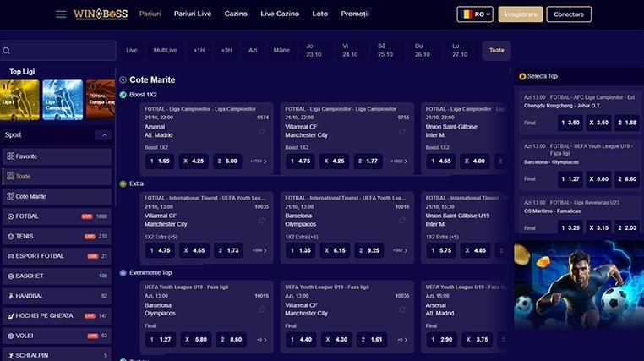Select FOTBAL sport in sidebar

[57, 216]
